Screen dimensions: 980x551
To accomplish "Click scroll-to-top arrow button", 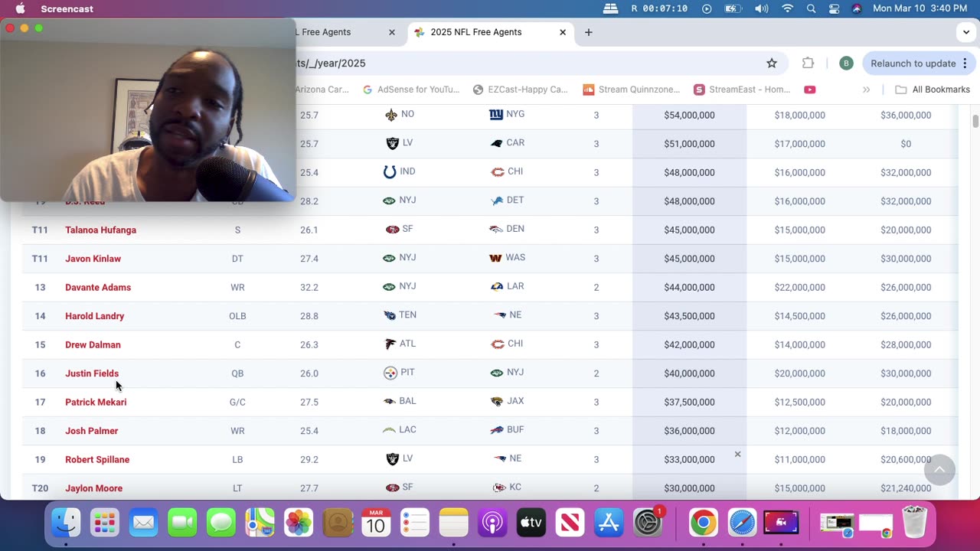I will [939, 469].
